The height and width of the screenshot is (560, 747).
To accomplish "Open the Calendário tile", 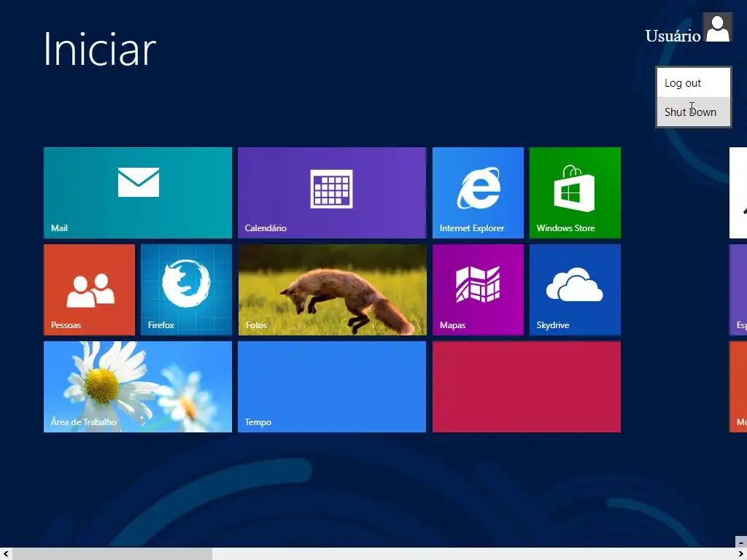I will coord(332,192).
